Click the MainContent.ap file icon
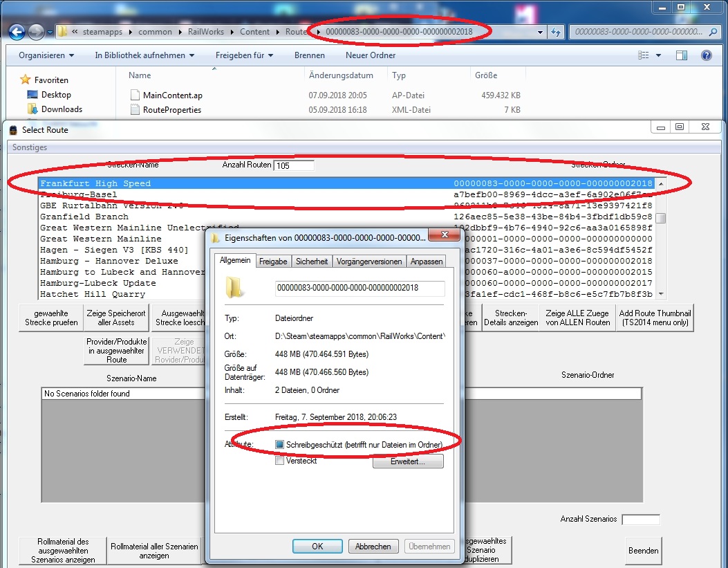This screenshot has height=568, width=728. click(135, 95)
